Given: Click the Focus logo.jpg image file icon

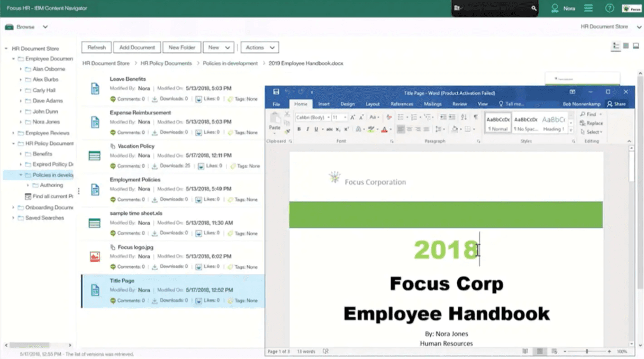Looking at the screenshot, I should coord(95,256).
